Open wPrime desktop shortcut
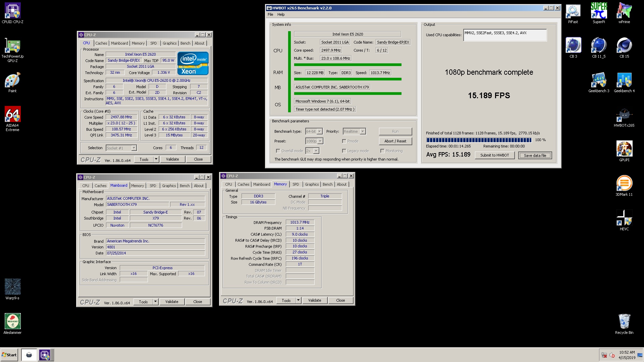The height and width of the screenshot is (362, 644). (624, 13)
